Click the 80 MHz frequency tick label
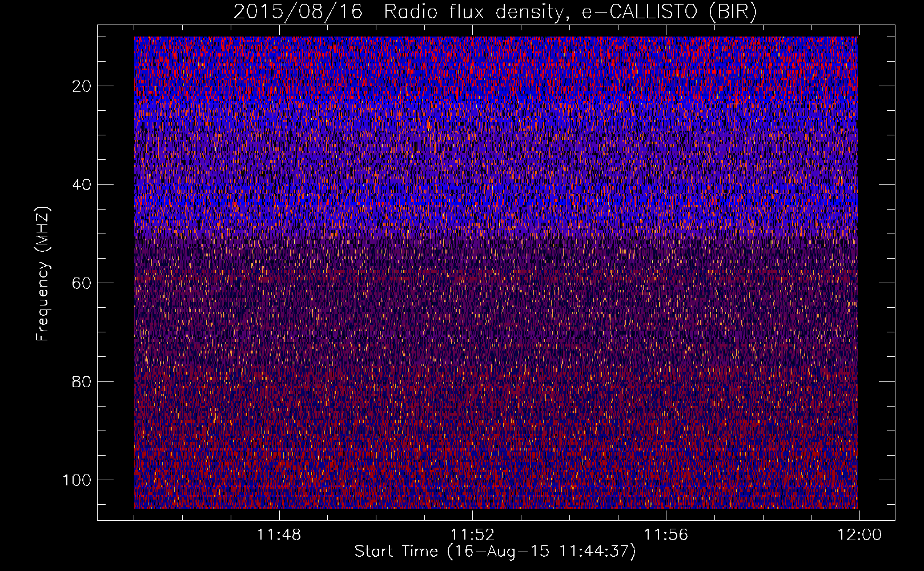Screen dimensions: 924x571 (82, 381)
